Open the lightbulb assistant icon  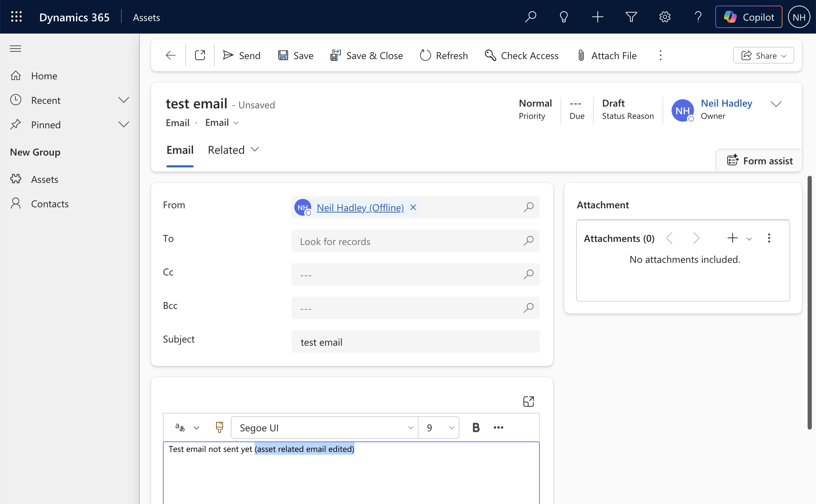(564, 17)
